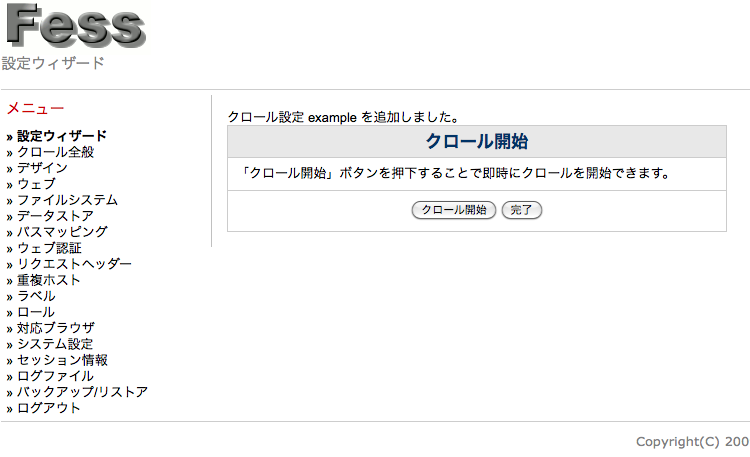Click the 完了 button
This screenshot has width=750, height=457.
point(521,210)
